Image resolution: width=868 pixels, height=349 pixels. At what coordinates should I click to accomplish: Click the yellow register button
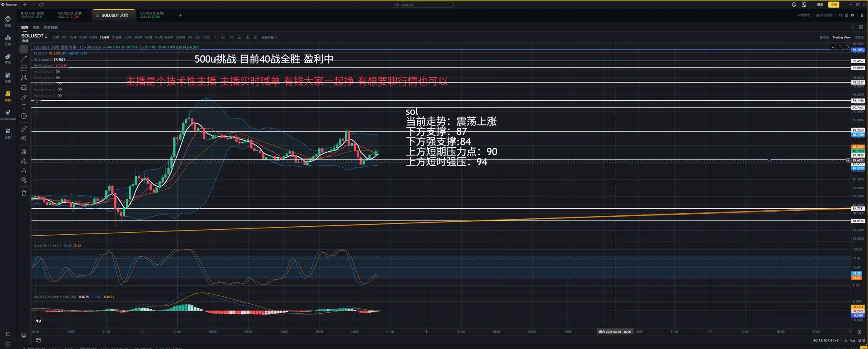[x=833, y=5]
